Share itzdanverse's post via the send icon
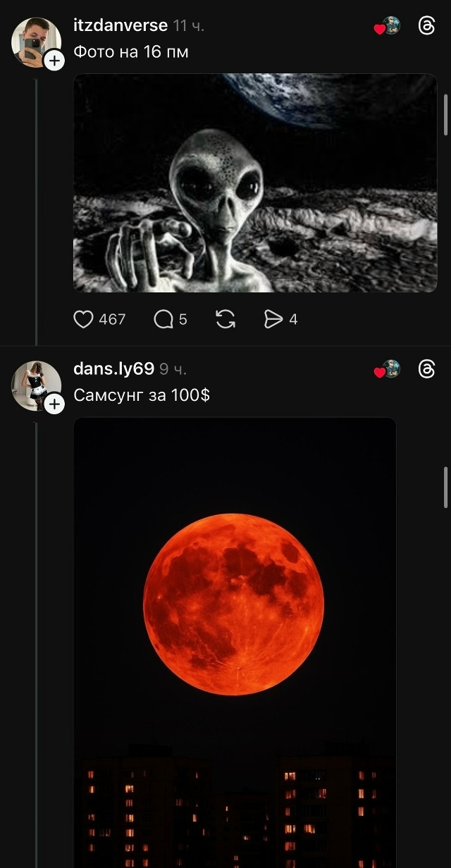The width and height of the screenshot is (451, 868). coord(273,320)
